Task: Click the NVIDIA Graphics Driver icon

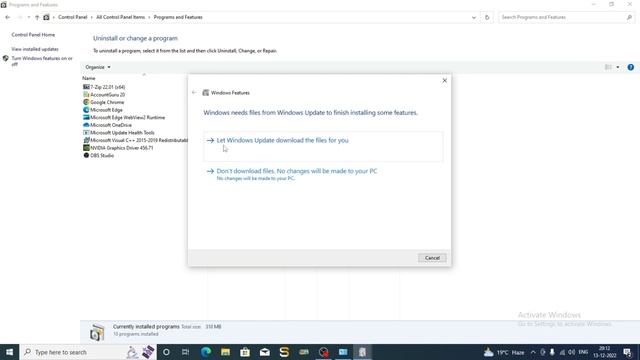Action: 86,148
